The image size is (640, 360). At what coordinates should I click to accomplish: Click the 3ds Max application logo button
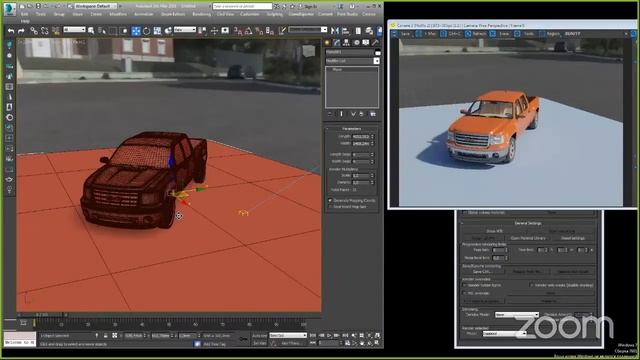coord(9,8)
